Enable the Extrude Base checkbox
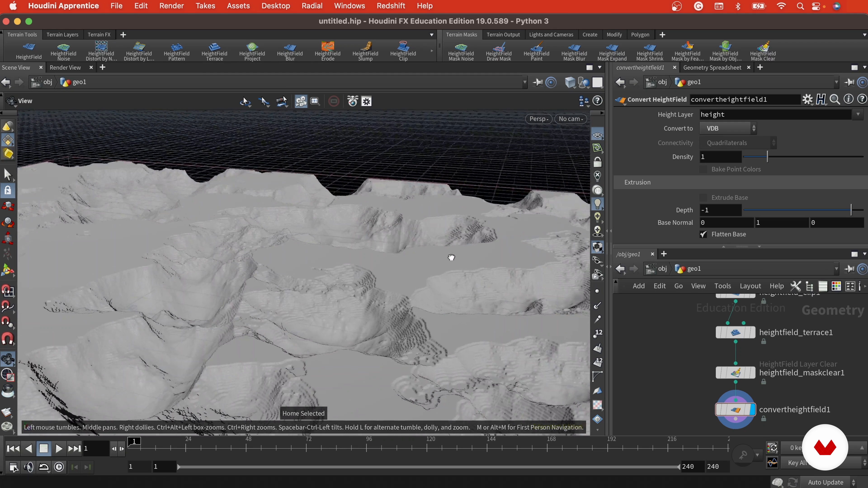 coord(703,198)
